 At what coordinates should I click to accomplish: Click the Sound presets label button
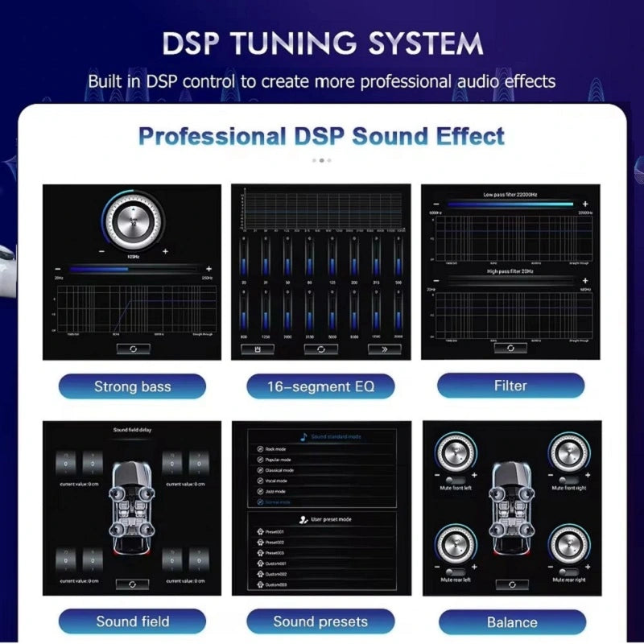320,621
